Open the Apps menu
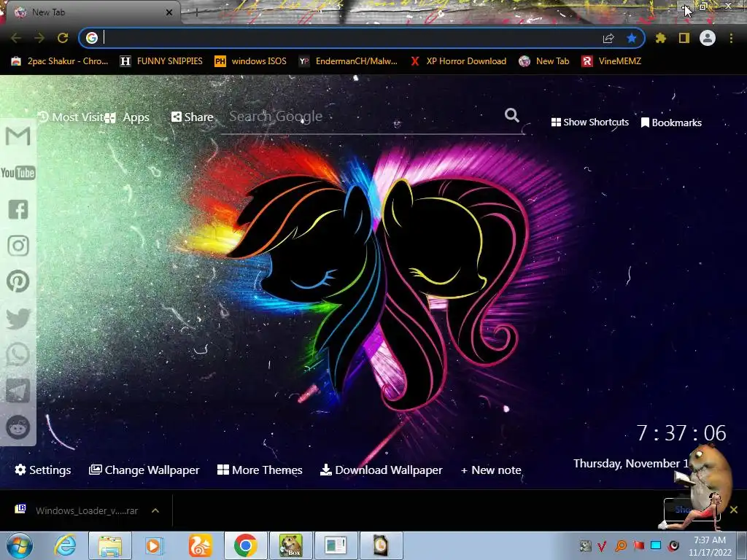Viewport: 747px width, 560px height. [x=127, y=117]
